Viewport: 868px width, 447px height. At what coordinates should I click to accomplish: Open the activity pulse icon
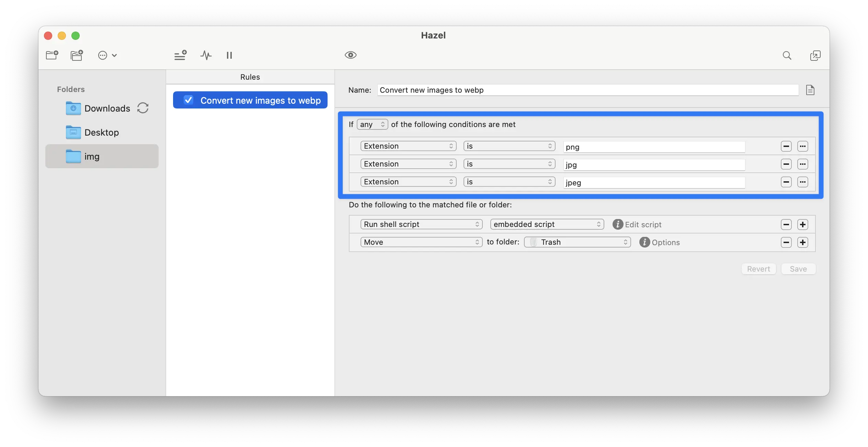(x=206, y=55)
